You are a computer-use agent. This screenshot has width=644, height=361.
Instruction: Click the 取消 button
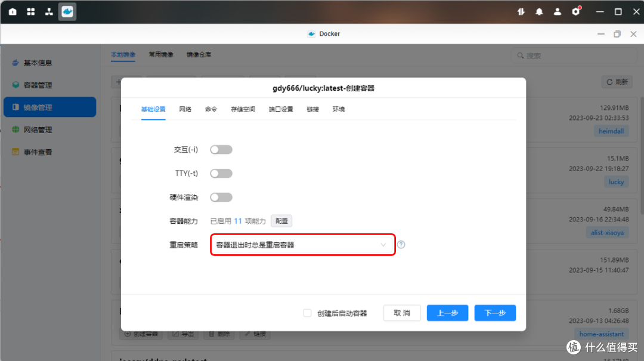(401, 313)
